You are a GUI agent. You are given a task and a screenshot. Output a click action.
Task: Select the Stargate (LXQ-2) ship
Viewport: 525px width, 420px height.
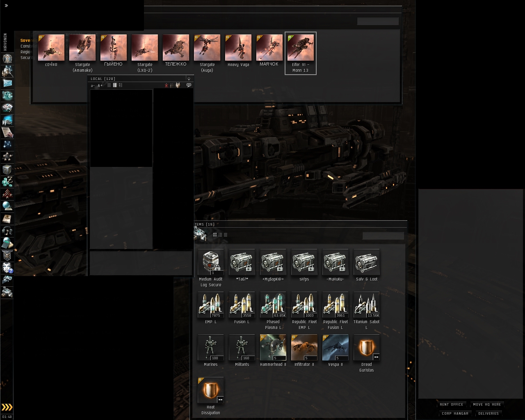[145, 53]
